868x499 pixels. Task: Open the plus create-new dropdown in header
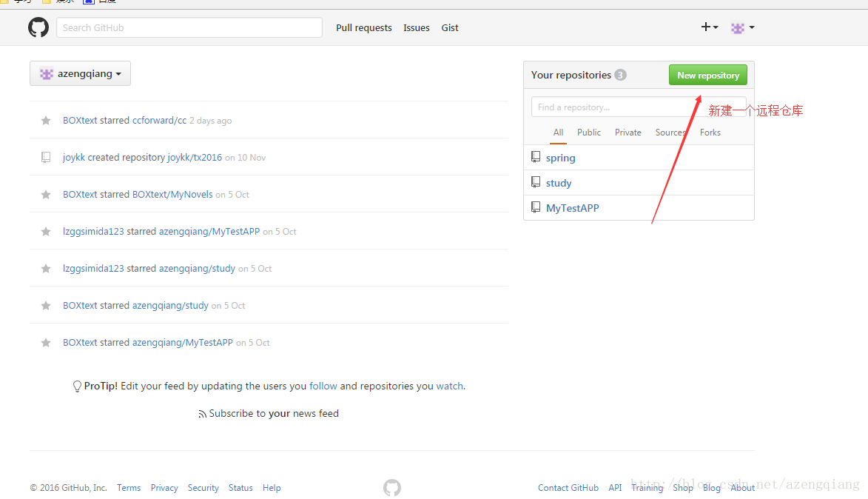[709, 27]
